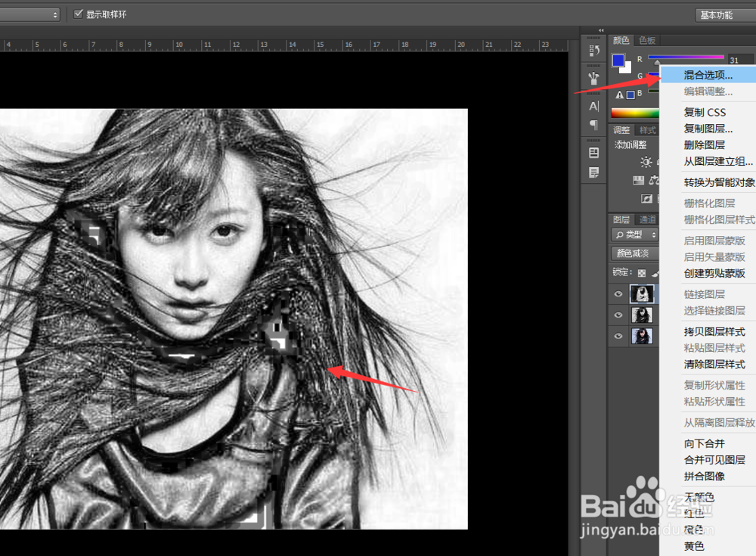Select the top layer thumbnail
This screenshot has width=756, height=556.
(x=642, y=294)
